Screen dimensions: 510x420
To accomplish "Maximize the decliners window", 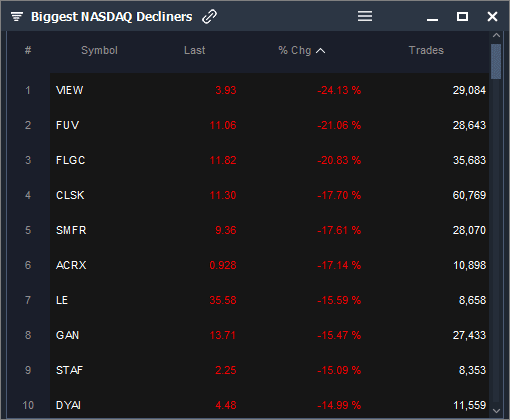I will (462, 16).
